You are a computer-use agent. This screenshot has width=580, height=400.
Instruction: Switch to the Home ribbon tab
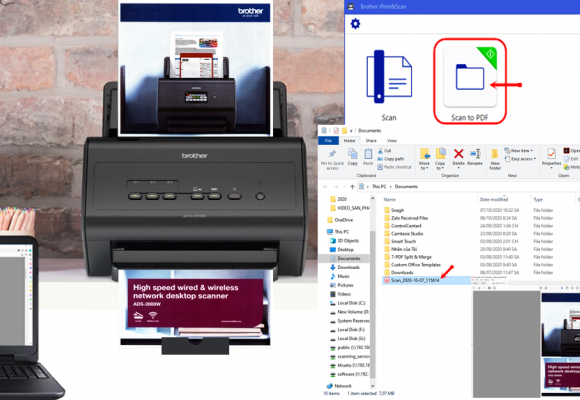349,141
